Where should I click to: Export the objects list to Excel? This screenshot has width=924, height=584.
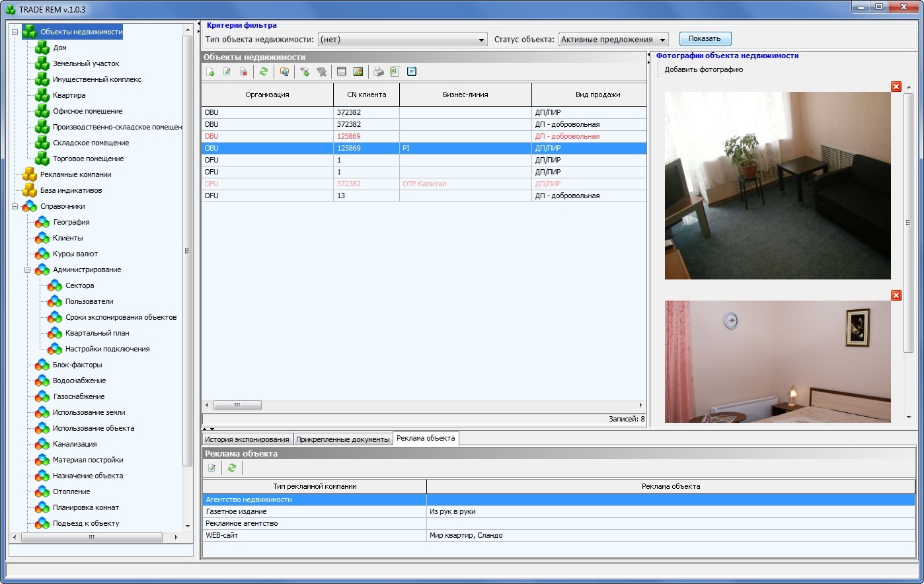[x=395, y=71]
